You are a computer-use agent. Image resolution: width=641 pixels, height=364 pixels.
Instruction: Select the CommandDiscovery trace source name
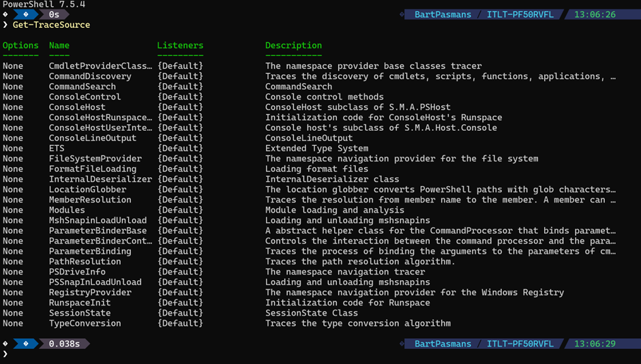point(90,76)
